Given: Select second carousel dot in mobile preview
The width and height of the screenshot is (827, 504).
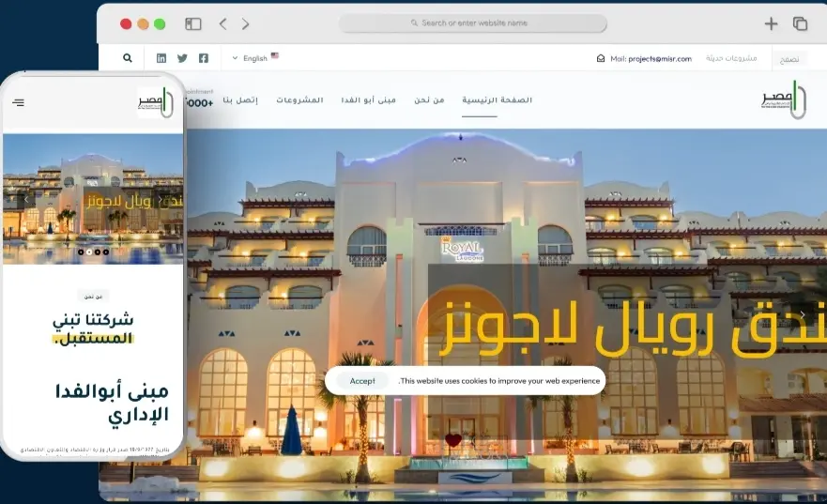Looking at the screenshot, I should [89, 252].
